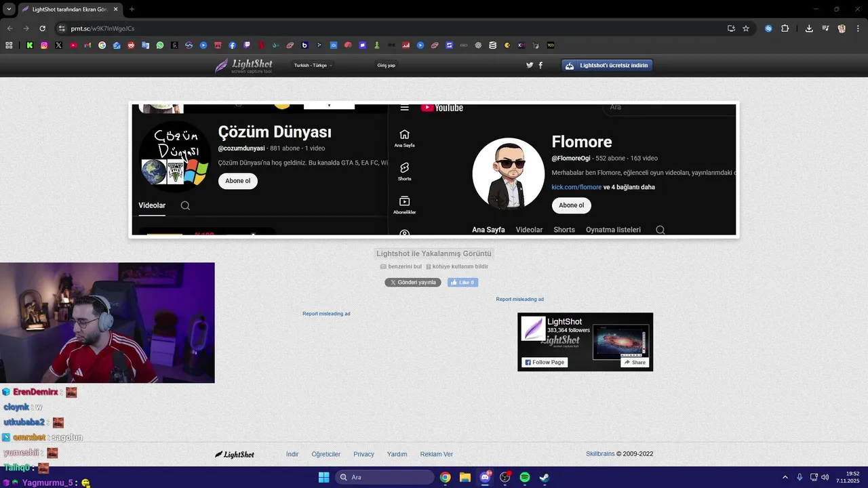The height and width of the screenshot is (488, 868).
Task: Open the Gmail bookmark icon
Action: pyautogui.click(x=87, y=45)
